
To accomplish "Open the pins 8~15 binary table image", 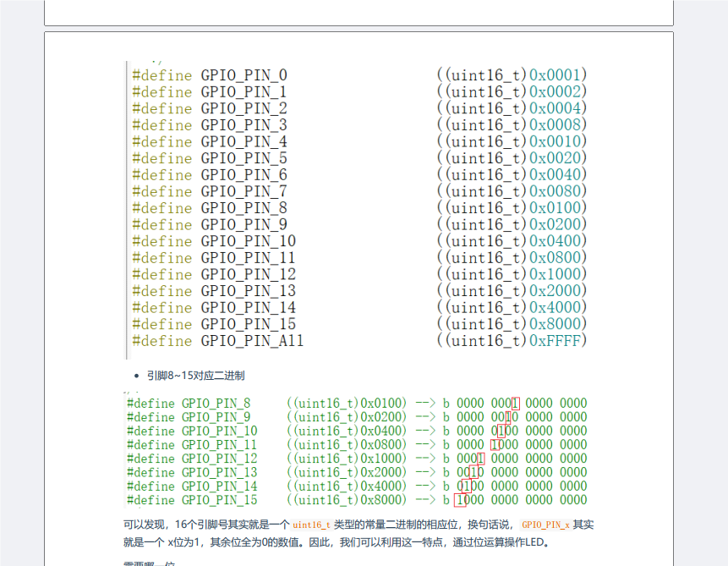I will 357,450.
